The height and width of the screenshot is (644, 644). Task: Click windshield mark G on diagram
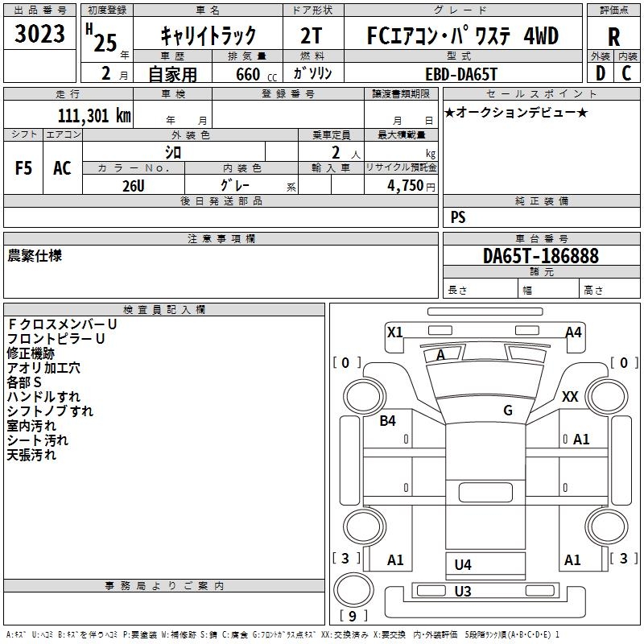click(x=508, y=411)
